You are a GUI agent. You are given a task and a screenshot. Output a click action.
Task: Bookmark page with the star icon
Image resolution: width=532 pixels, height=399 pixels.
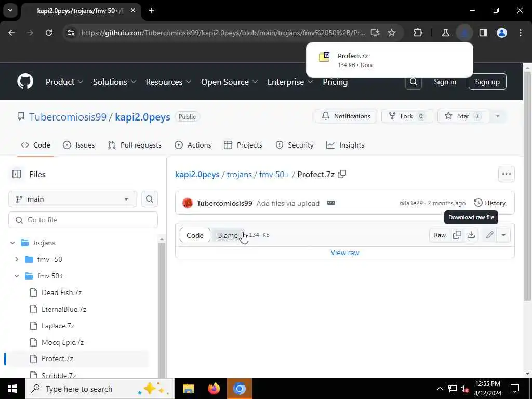tap(392, 33)
